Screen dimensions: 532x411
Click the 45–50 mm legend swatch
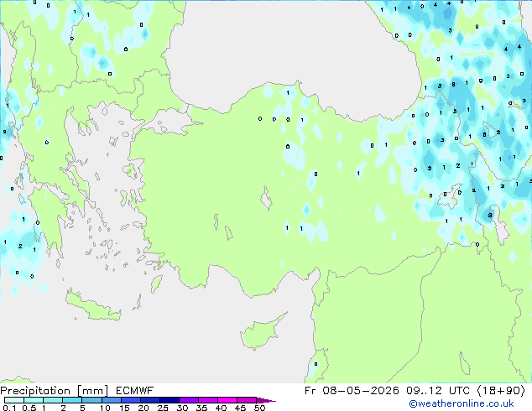click(x=247, y=400)
